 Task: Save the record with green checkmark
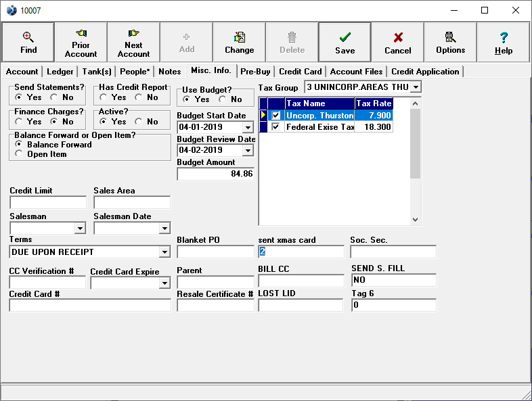(345, 42)
